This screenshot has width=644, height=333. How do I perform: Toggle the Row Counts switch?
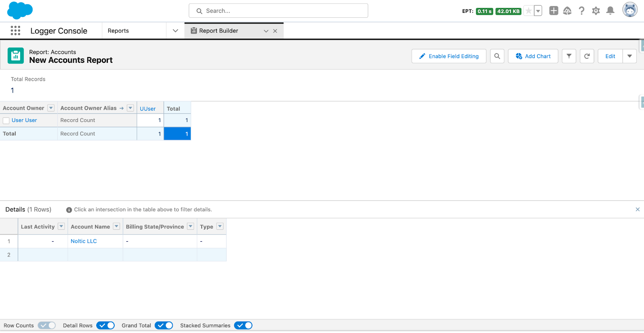(47, 325)
